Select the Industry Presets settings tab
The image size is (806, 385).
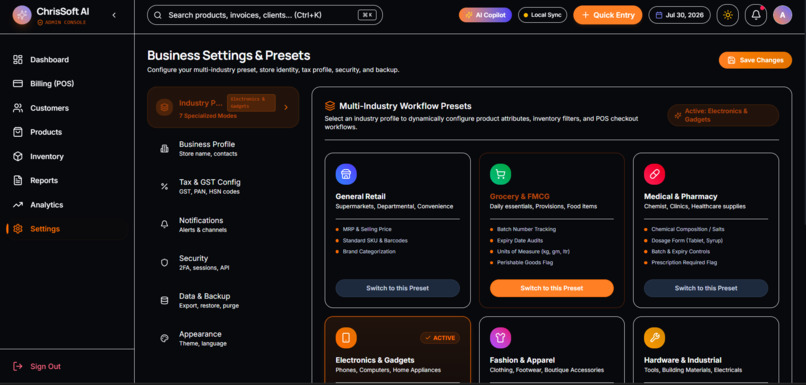pyautogui.click(x=223, y=107)
